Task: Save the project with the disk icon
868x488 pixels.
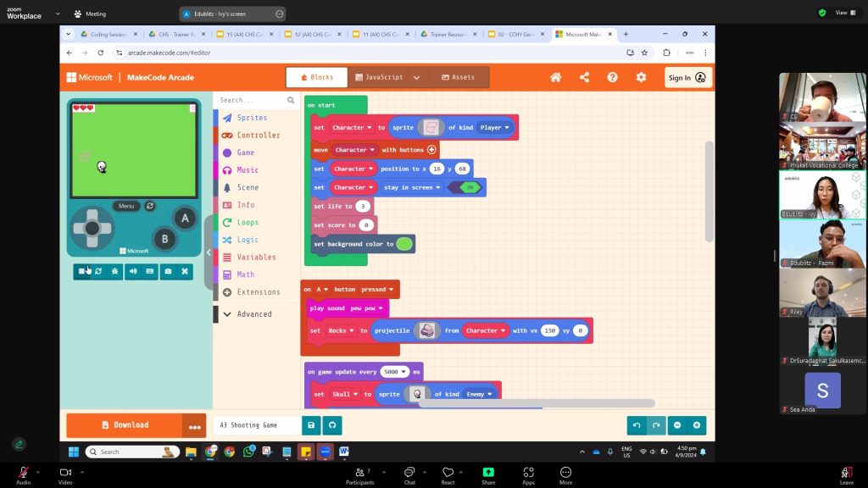Action: (x=311, y=425)
